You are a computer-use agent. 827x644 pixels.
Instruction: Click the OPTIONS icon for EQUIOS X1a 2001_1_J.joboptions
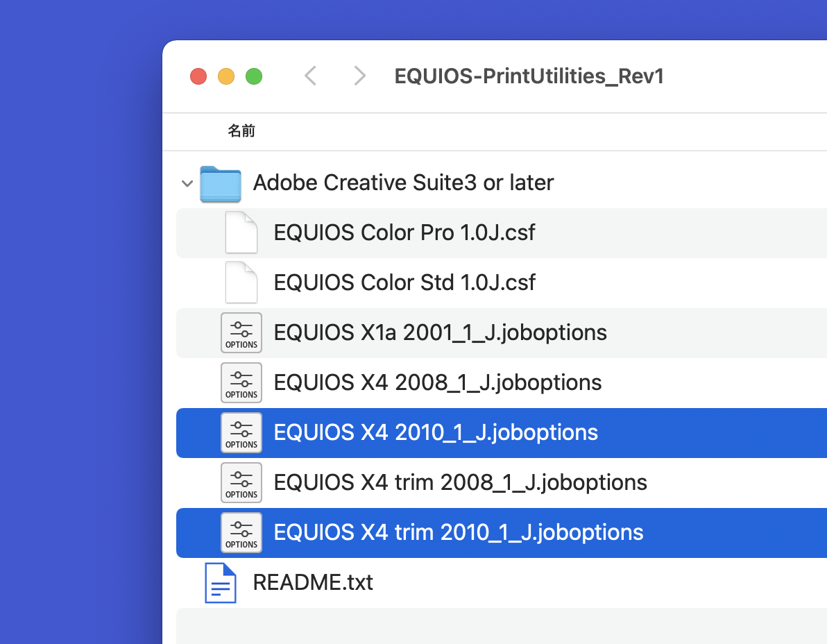pos(241,332)
